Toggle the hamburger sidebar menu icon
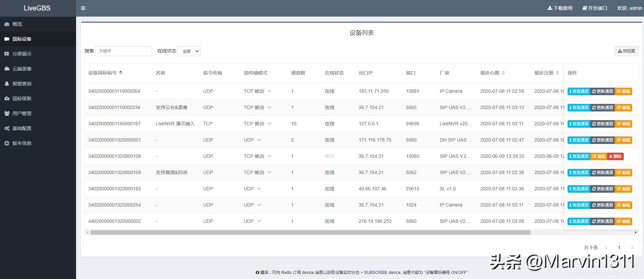 coord(83,8)
